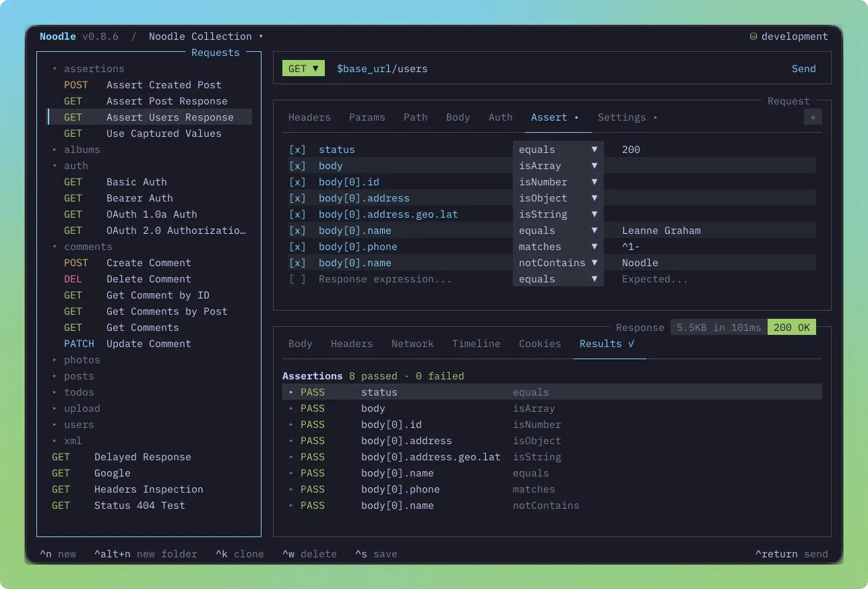Open the Timeline response tab
Viewport: 868px width, 589px height.
pos(476,344)
